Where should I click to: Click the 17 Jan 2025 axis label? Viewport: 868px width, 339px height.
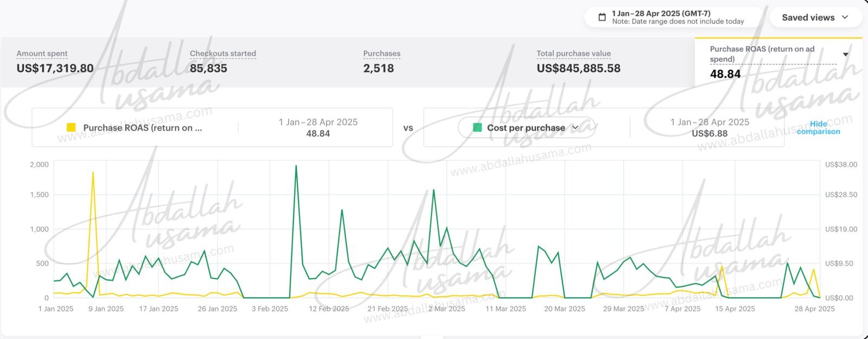click(158, 309)
